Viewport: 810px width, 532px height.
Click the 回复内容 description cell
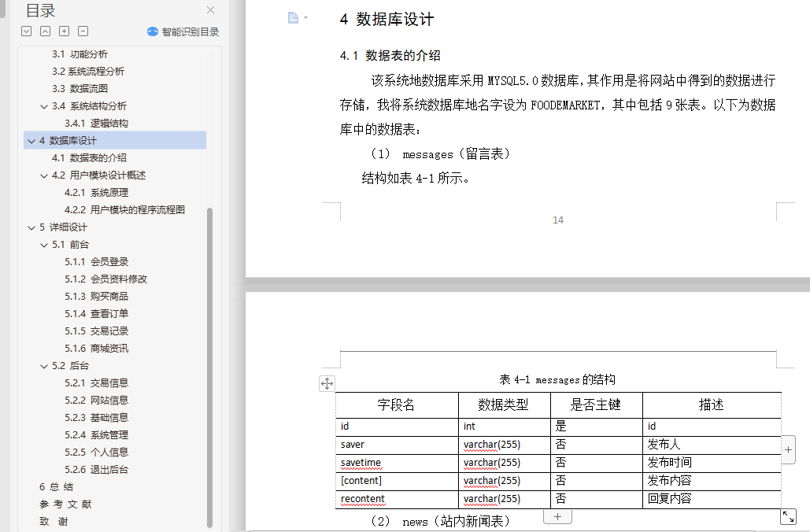(x=712, y=499)
